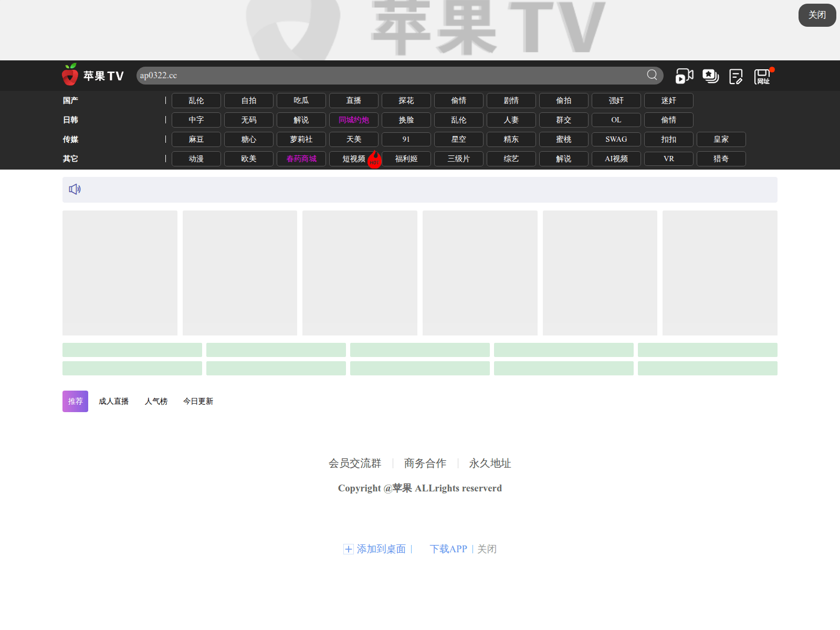Choose the 猎奇 category button
840x630 pixels.
click(721, 159)
